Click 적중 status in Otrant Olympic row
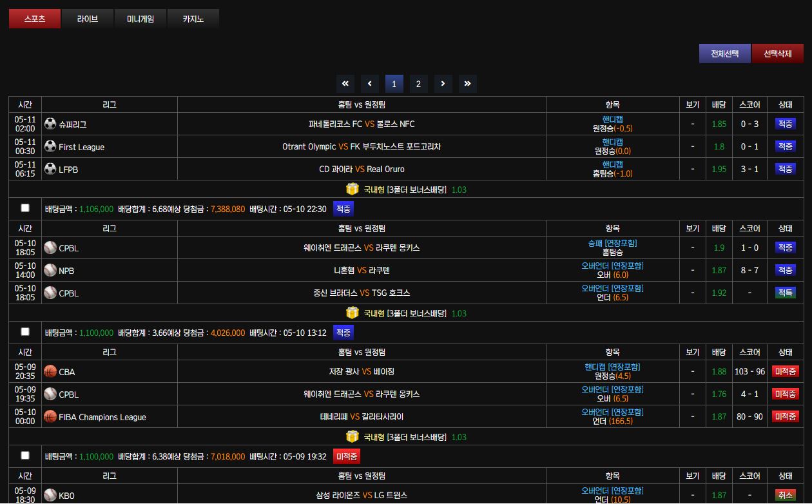The height and width of the screenshot is (504, 812). coord(785,146)
